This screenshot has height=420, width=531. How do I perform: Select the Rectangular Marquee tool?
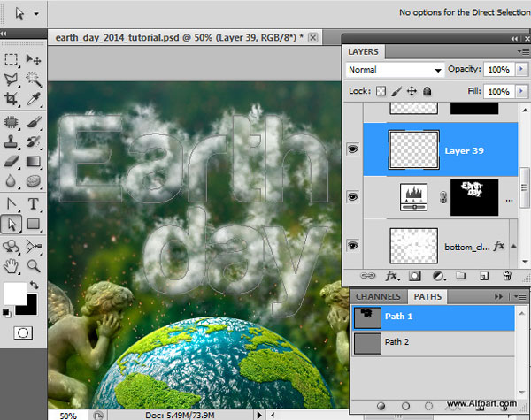[x=12, y=59]
